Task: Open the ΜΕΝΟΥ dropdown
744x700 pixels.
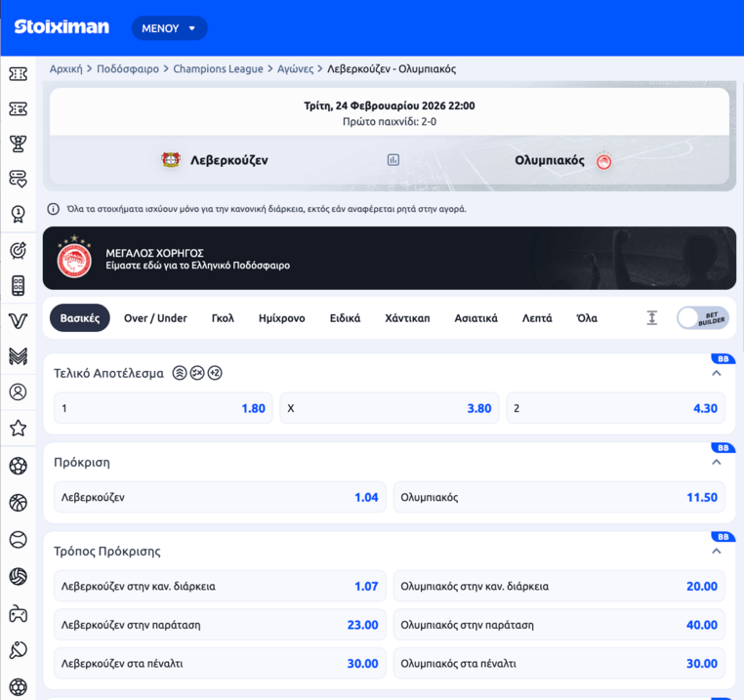Action: [169, 28]
